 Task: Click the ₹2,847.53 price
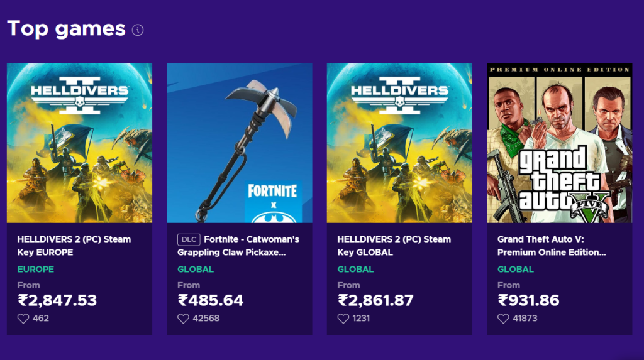point(57,300)
